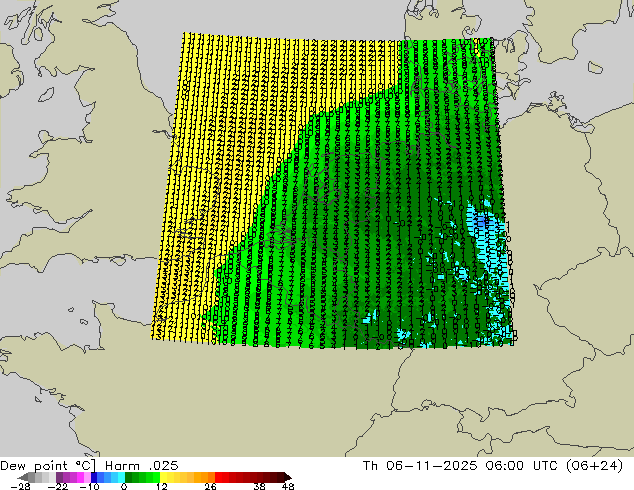Viewport: 634px width, 490px height.
Task: Click the forecast timestamp 'Th 06-11-2025 06:00 UTC (06+24)'
Action: 492,466
